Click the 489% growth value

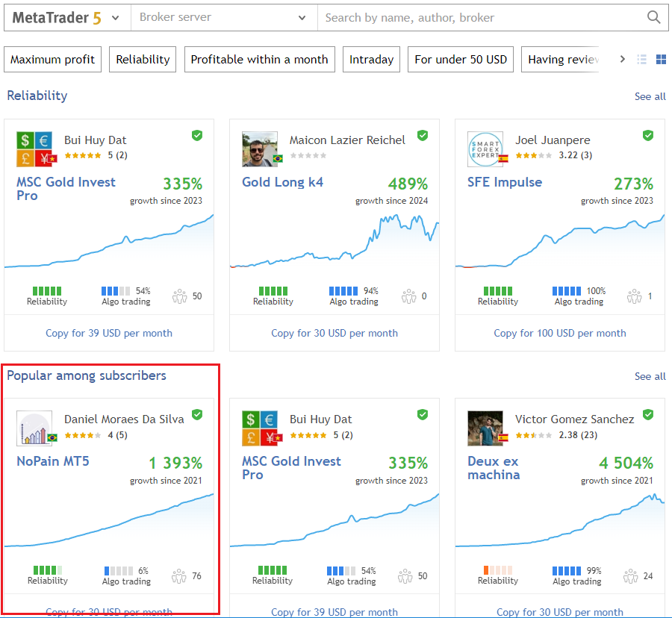(x=408, y=184)
